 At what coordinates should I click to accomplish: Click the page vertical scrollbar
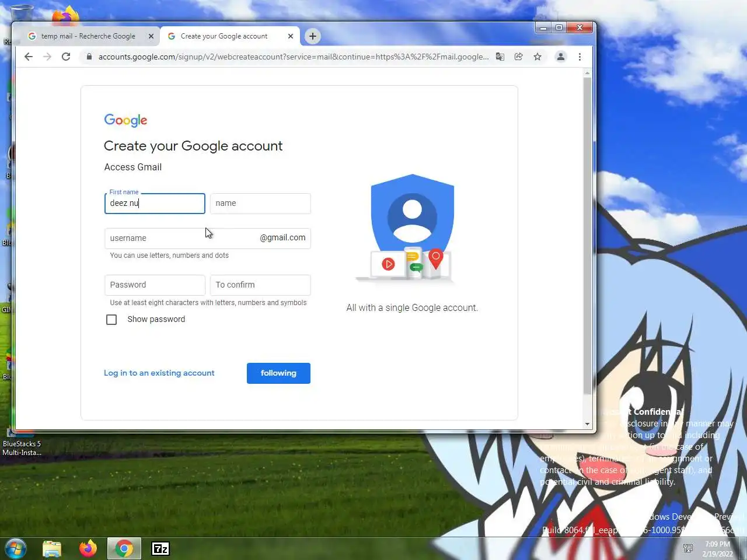pos(587,236)
